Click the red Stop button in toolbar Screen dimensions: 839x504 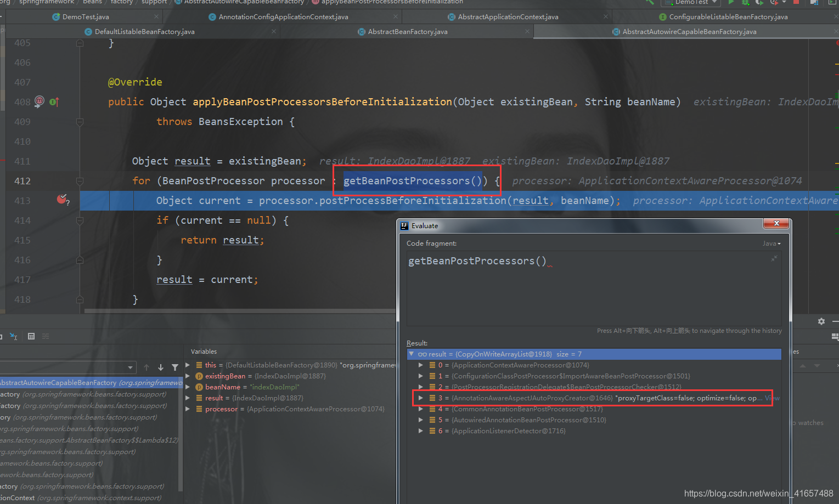click(x=796, y=2)
